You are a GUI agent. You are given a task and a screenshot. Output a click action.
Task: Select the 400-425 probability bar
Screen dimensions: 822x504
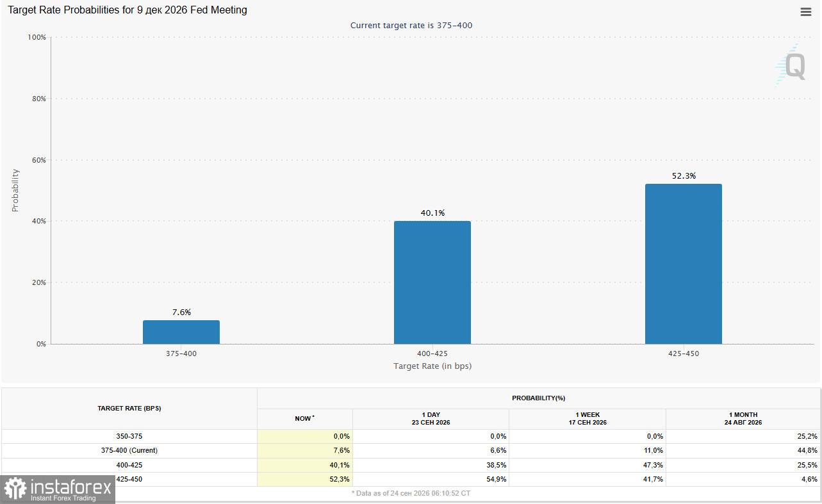point(432,282)
